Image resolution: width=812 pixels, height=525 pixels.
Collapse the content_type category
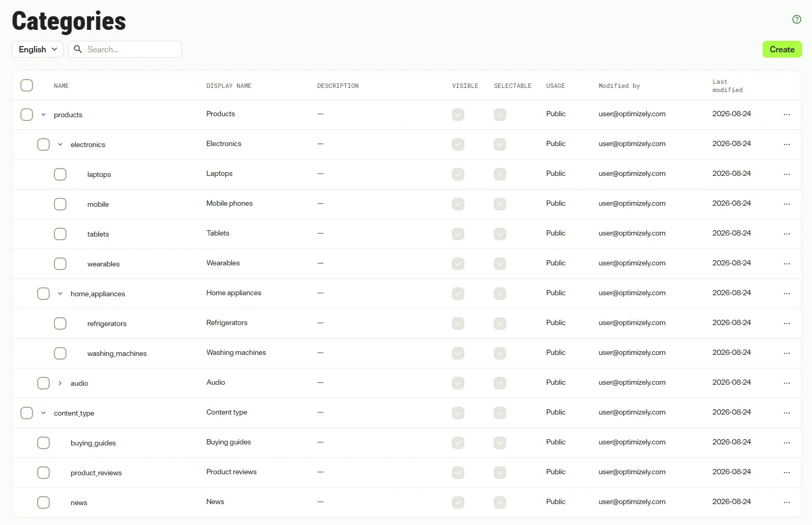(x=43, y=413)
